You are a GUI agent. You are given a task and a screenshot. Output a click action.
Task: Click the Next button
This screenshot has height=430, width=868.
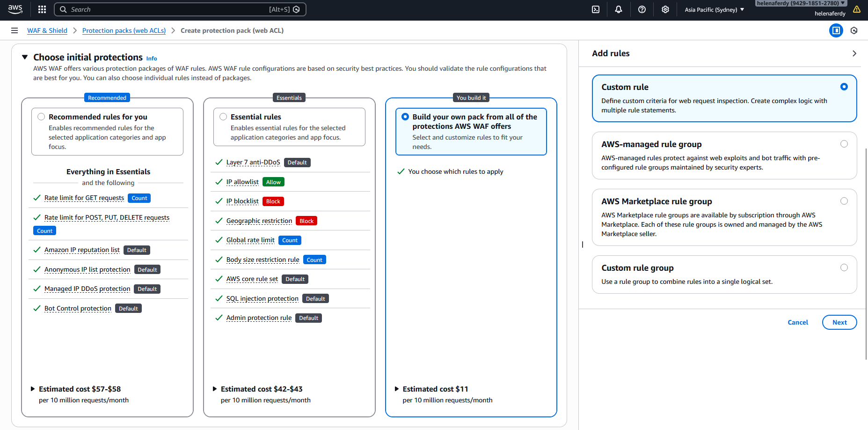(839, 322)
